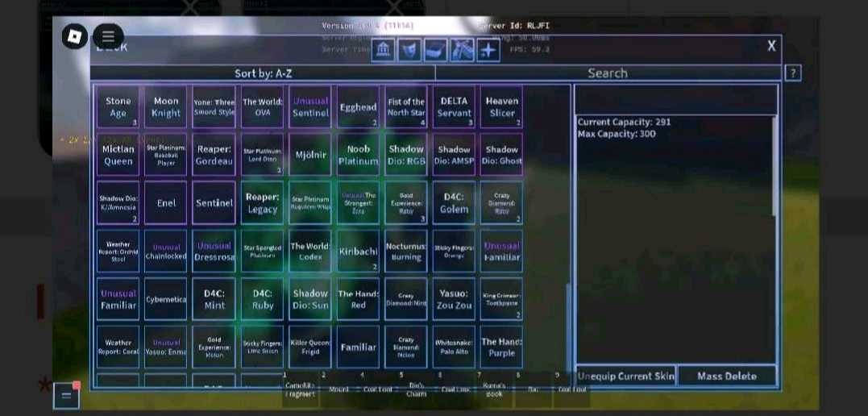Select the Crazy Diamond: Ruby skin
Image resolution: width=868 pixels, height=416 pixels.
click(x=501, y=202)
